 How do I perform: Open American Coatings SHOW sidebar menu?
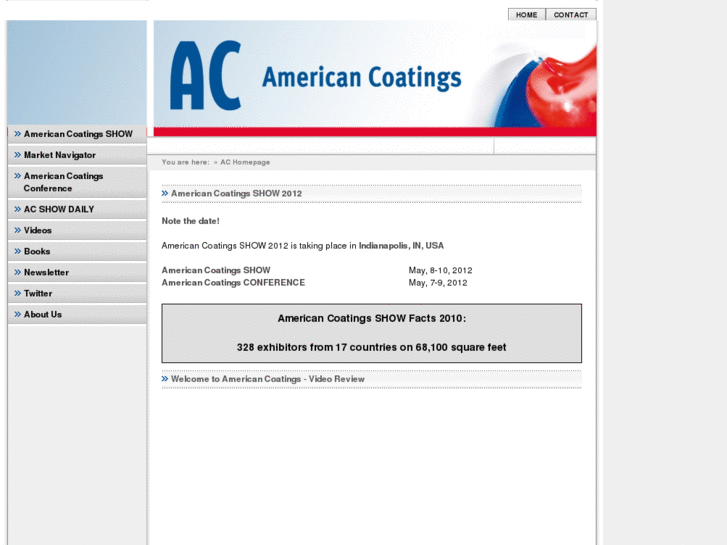coord(77,134)
